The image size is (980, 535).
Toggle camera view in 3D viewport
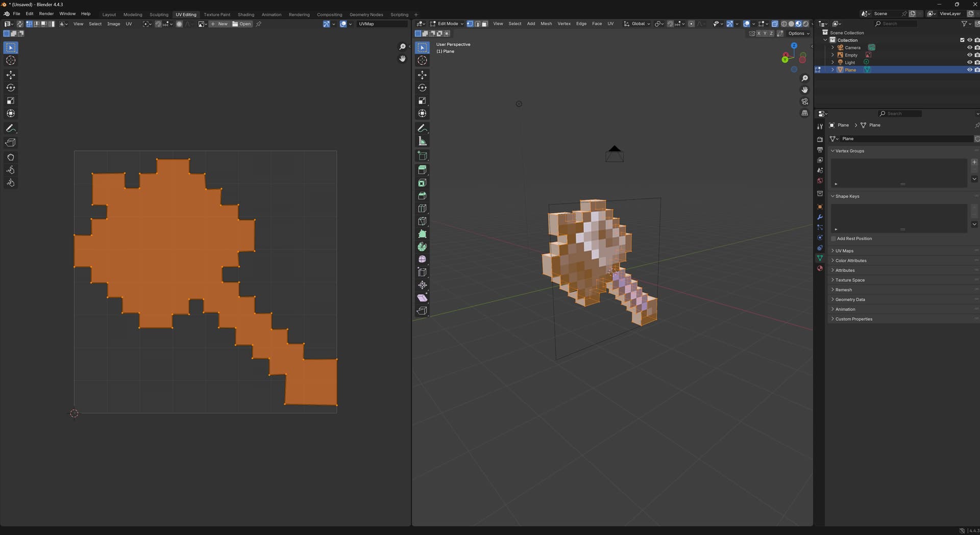805,101
